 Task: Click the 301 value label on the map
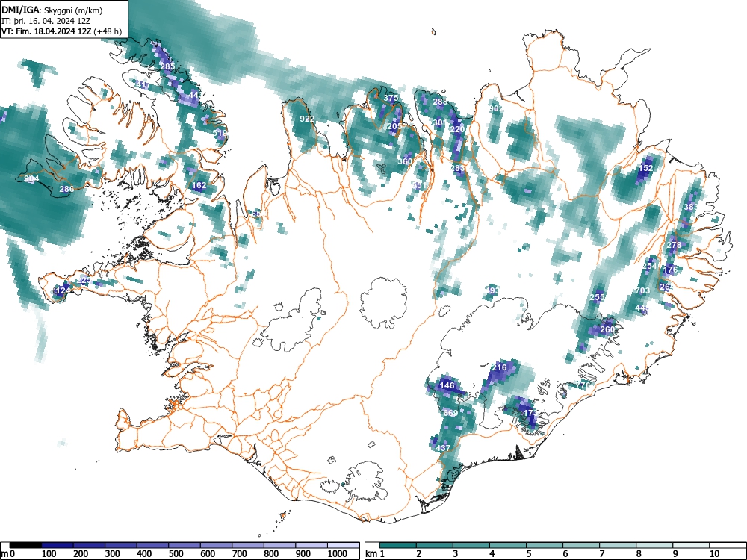[440, 122]
